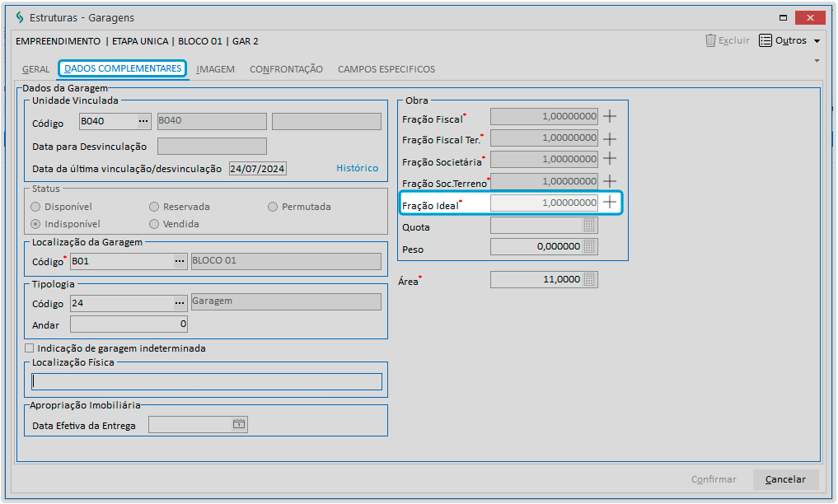Select the Indisponível status radio button
838x504 pixels.
[x=35, y=224]
